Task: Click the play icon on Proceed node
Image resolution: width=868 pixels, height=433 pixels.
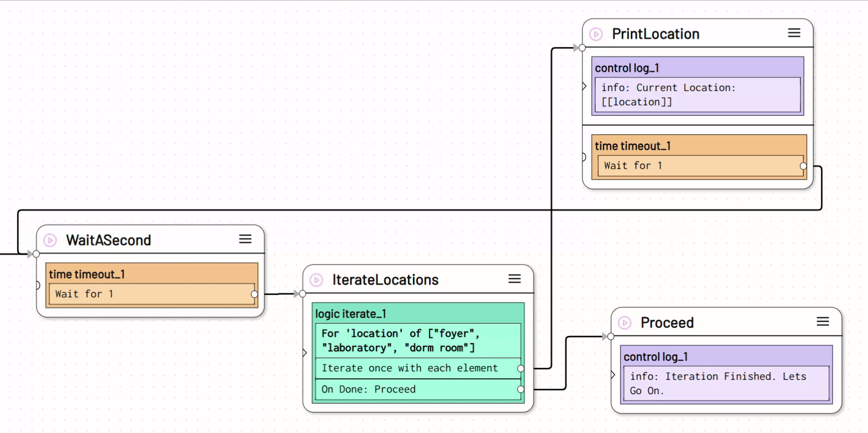Action: (x=624, y=323)
